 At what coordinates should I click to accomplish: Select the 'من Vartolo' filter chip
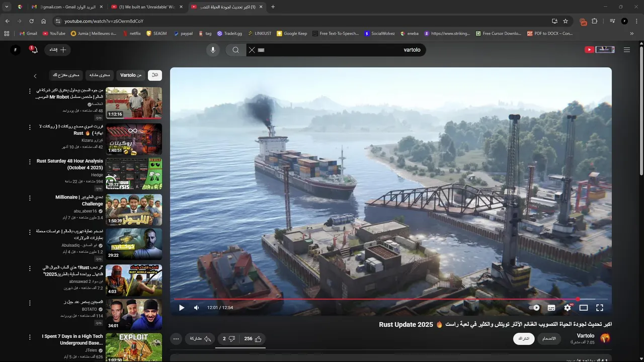tap(131, 75)
